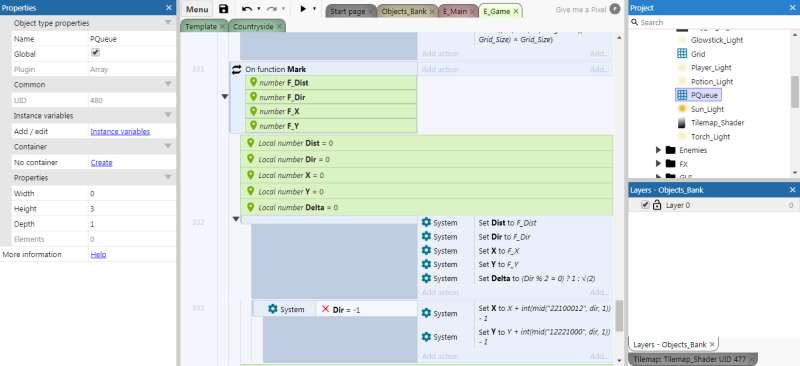Image resolution: width=800 pixels, height=366 pixels.
Task: Click the System gear for Set Delta action
Action: pos(427,278)
